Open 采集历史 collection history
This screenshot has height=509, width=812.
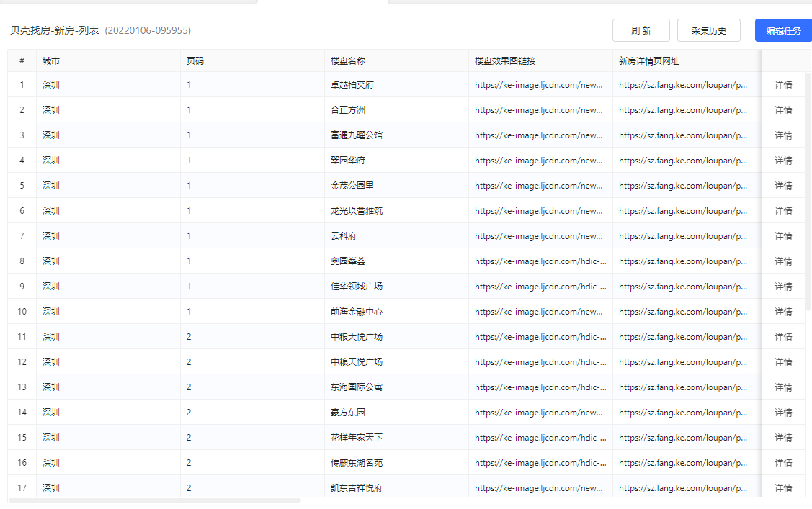click(x=708, y=30)
